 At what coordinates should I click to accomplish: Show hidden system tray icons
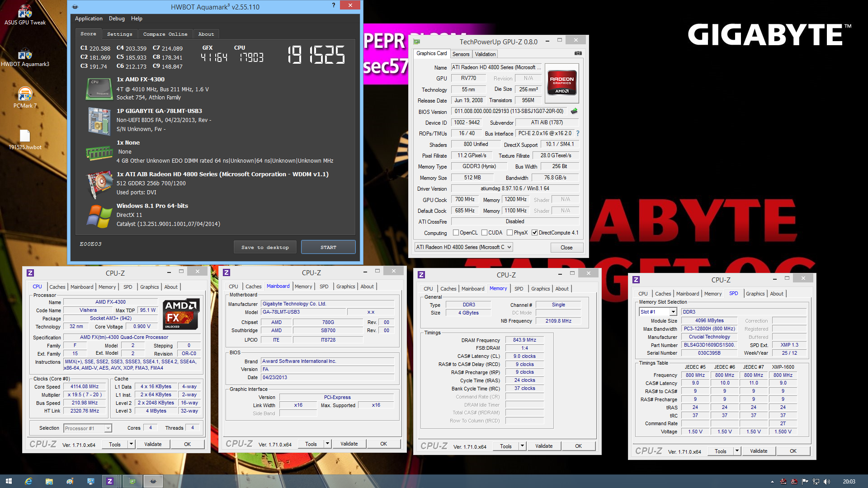click(x=772, y=482)
